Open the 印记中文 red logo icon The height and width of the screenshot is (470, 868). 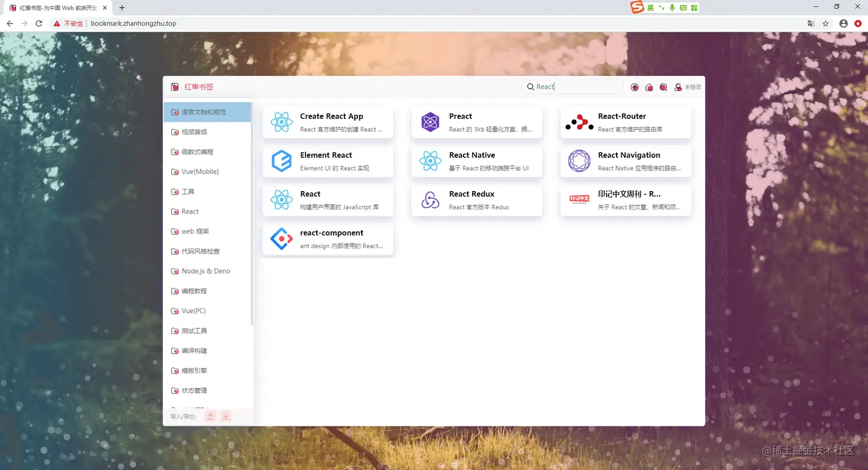(579, 200)
